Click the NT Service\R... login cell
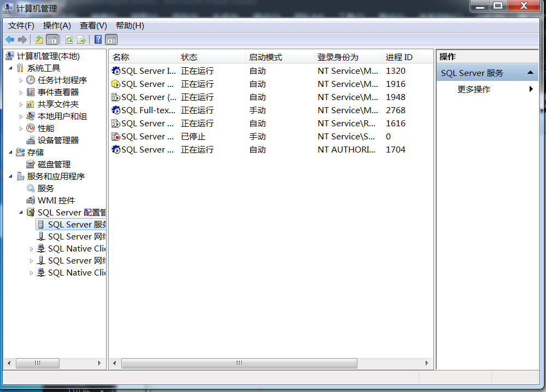The height and width of the screenshot is (392, 546). click(x=347, y=124)
